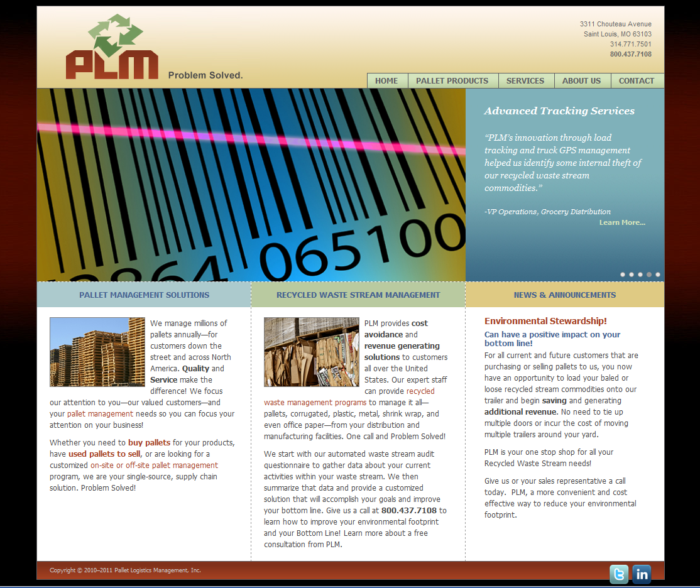Select the first carousel navigation dot
The height and width of the screenshot is (588, 700).
tap(623, 274)
